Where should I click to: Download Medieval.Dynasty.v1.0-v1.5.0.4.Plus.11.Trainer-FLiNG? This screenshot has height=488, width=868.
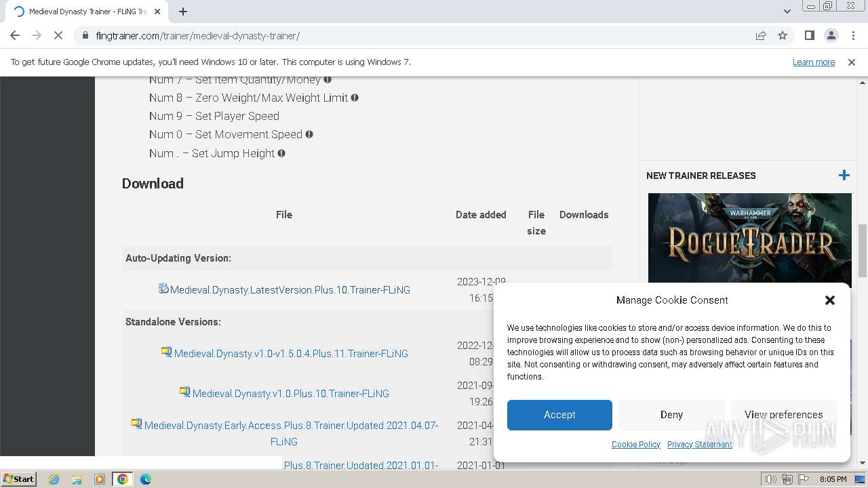click(x=291, y=354)
